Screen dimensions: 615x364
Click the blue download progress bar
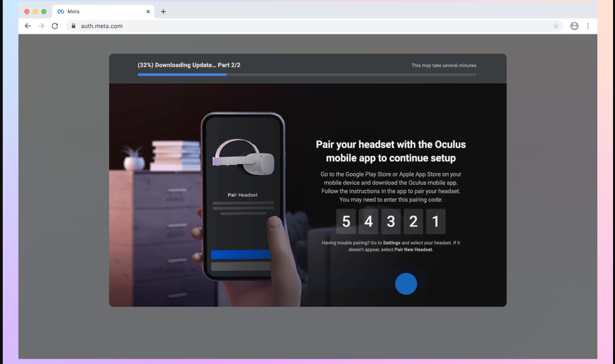(307, 75)
